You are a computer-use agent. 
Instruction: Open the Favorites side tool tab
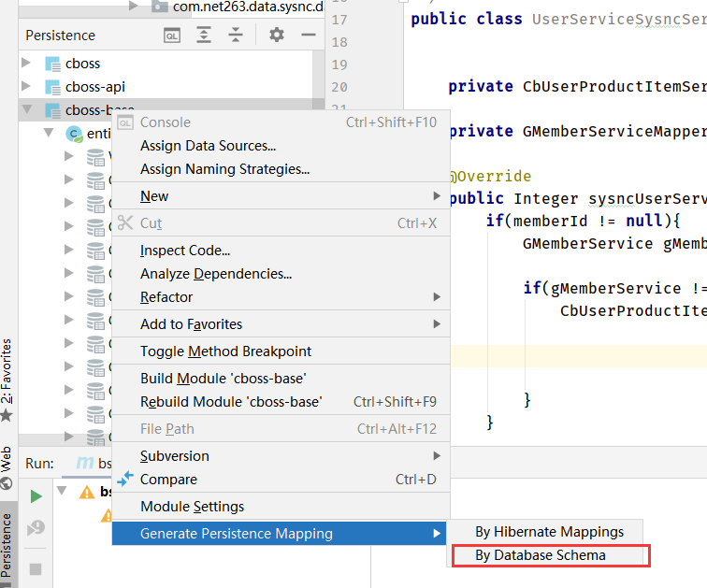(x=7, y=380)
